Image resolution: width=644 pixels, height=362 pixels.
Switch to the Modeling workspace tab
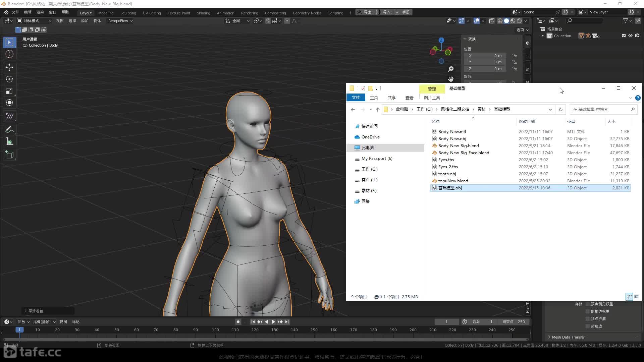tap(106, 13)
